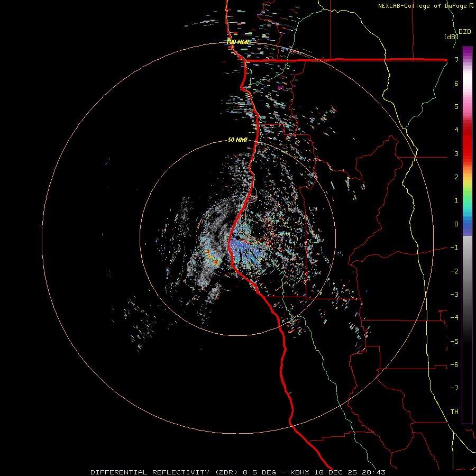Click the 10 DEC 25 date text
This screenshot has width=476, height=476.
pos(336,472)
